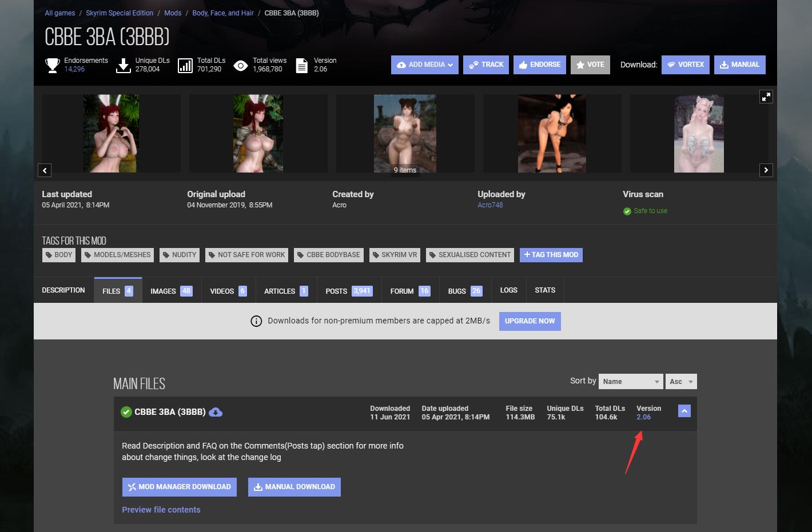Screen dimensions: 812x532
Task: Click the BODY tag
Action: (59, 255)
